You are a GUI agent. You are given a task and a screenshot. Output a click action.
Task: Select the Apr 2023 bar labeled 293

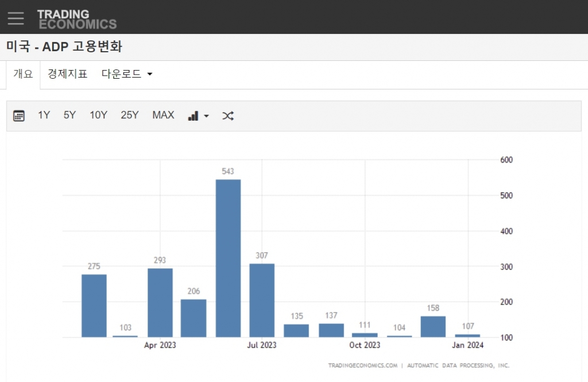pos(160,303)
